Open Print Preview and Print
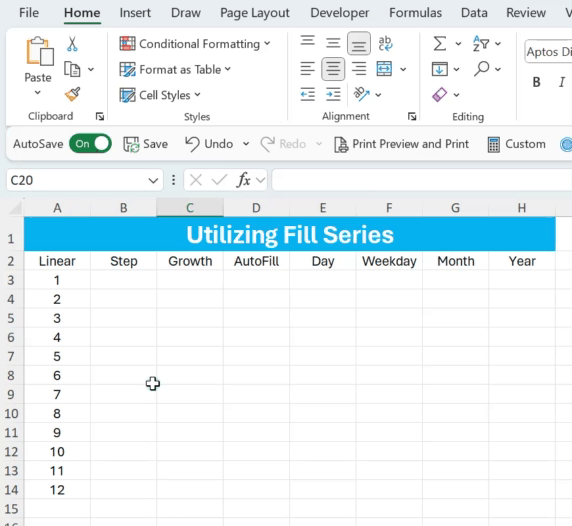 [x=401, y=144]
